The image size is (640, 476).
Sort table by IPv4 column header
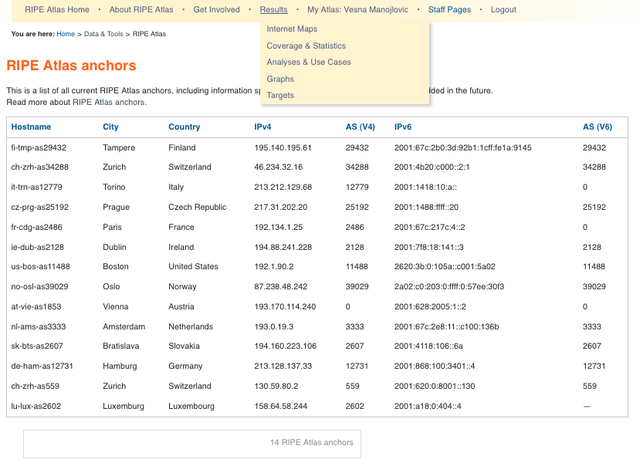(x=262, y=127)
